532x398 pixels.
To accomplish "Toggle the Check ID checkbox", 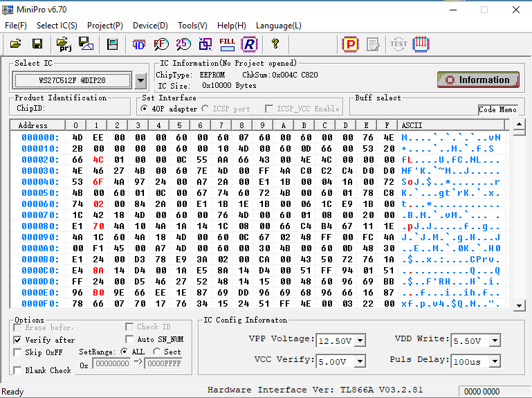I will 129,327.
